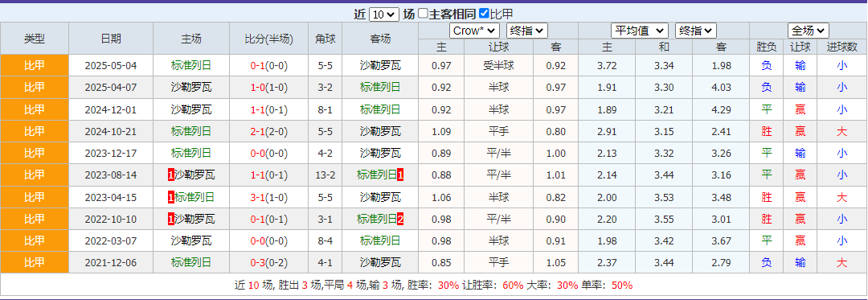Click the 角球 column header
This screenshot has height=300, width=868.
pos(325,38)
